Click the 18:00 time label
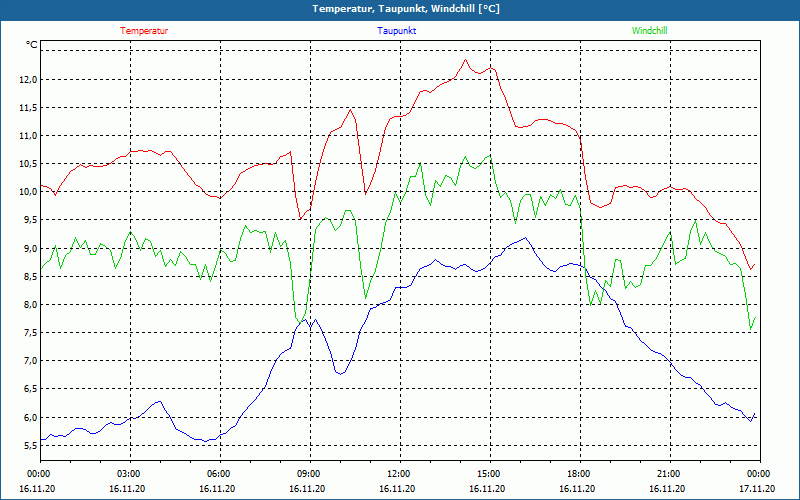 580,473
